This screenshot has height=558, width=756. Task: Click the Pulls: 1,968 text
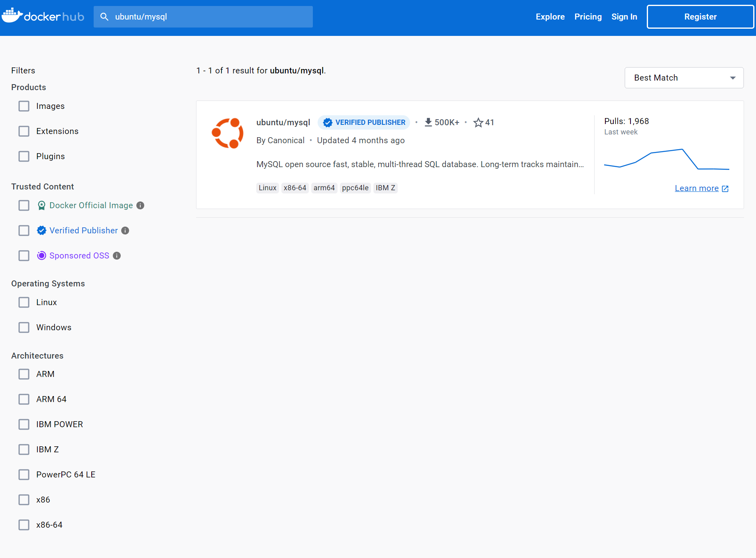pos(626,121)
